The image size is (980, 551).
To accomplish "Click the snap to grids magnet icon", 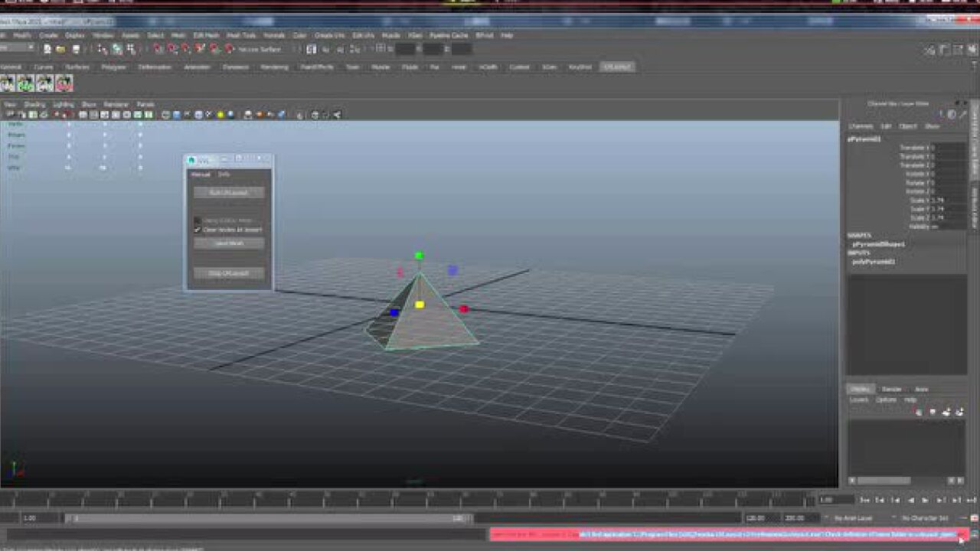I will tap(157, 49).
